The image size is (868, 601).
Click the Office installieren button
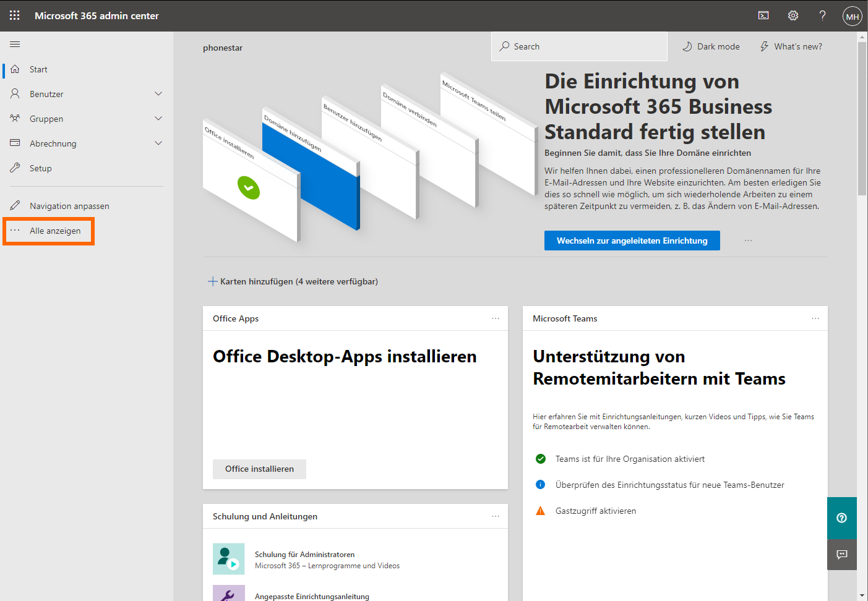[x=259, y=469]
